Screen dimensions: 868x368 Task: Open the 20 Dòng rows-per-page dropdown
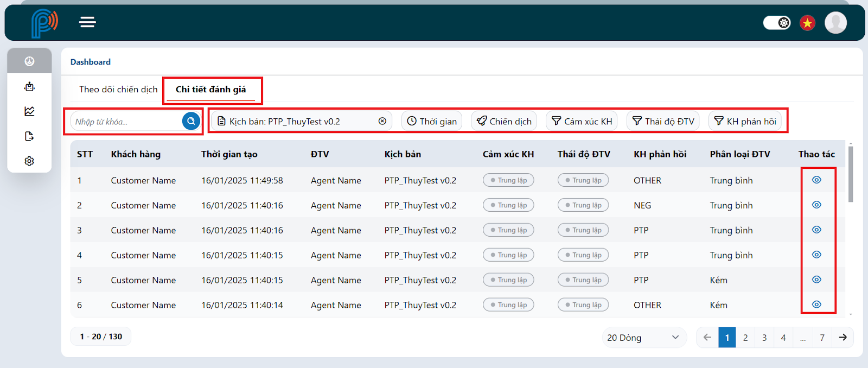point(644,338)
